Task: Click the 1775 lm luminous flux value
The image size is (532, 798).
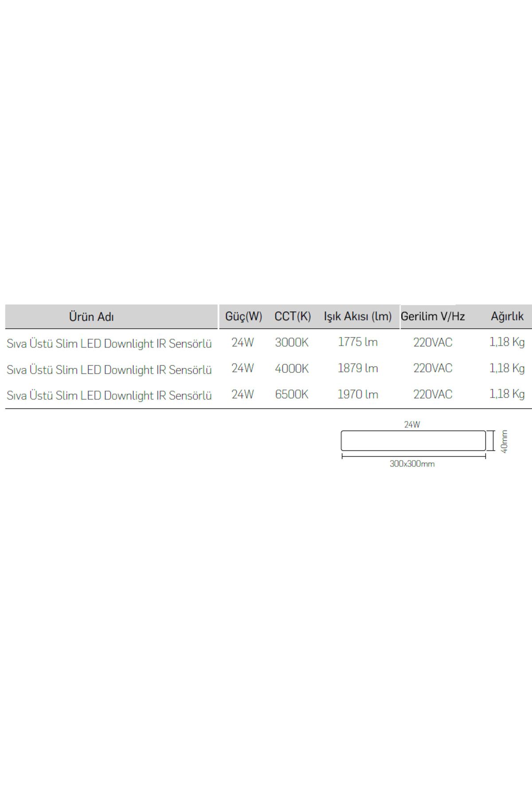Action: (358, 342)
